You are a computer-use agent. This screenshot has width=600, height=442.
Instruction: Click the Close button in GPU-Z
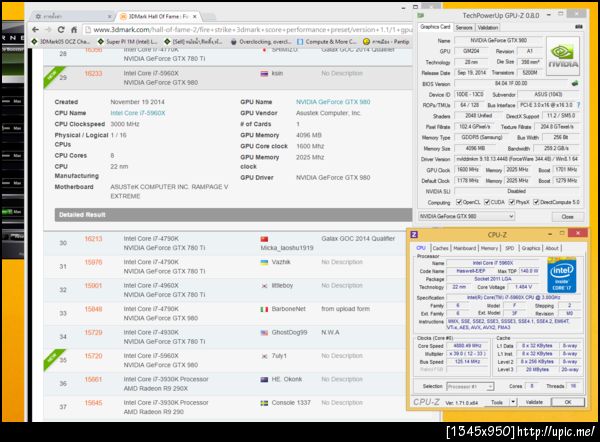pyautogui.click(x=568, y=217)
